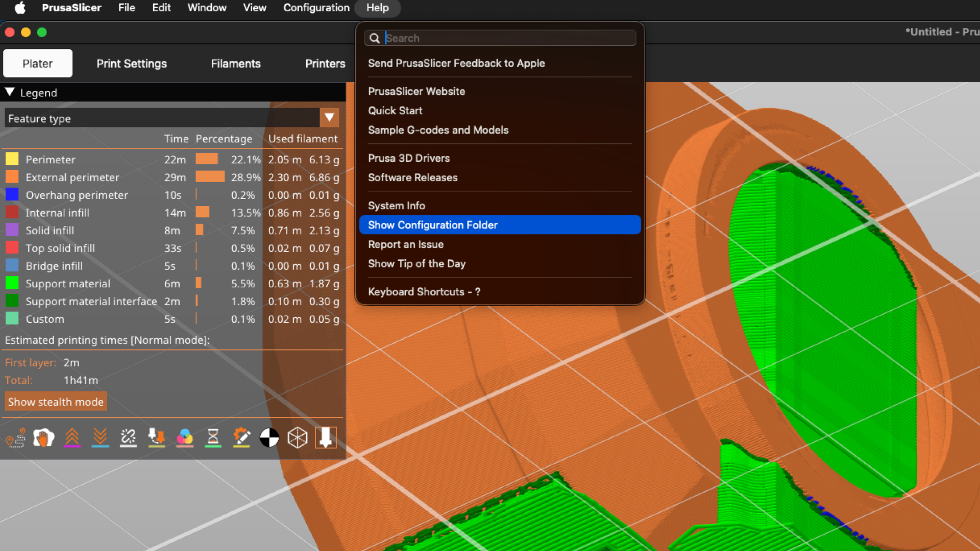Image resolution: width=980 pixels, height=551 pixels.
Task: Switch to the Filaments tab
Action: 236,63
